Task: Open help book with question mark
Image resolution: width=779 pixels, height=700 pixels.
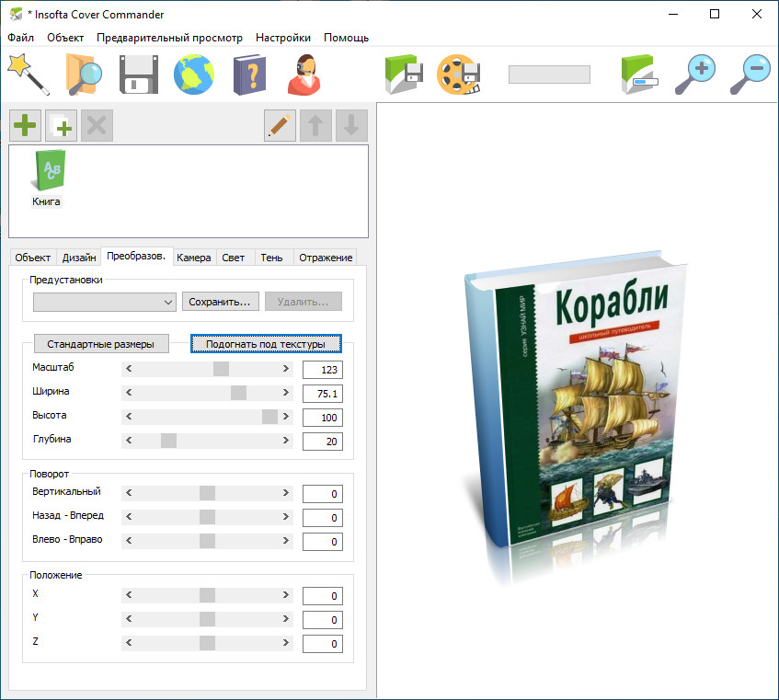Action: [x=248, y=74]
